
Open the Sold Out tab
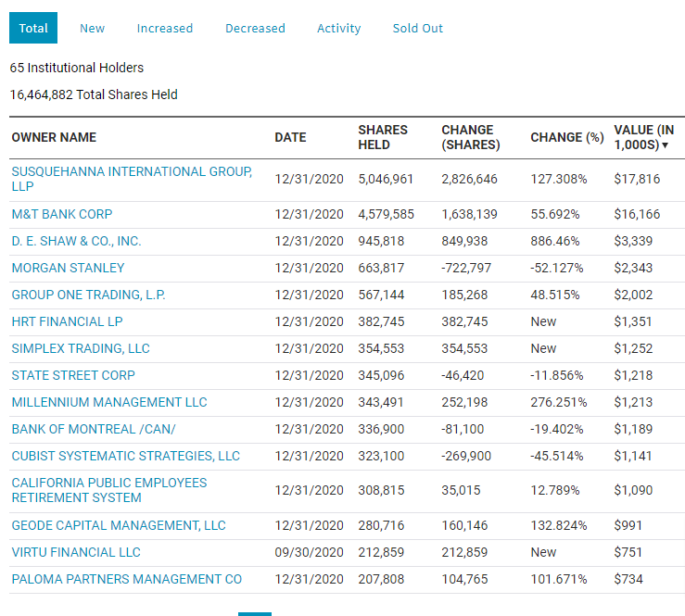pyautogui.click(x=418, y=29)
